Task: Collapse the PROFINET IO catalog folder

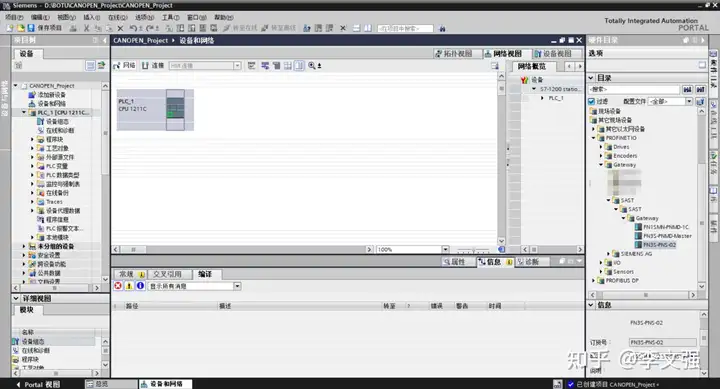Action: 593,138
